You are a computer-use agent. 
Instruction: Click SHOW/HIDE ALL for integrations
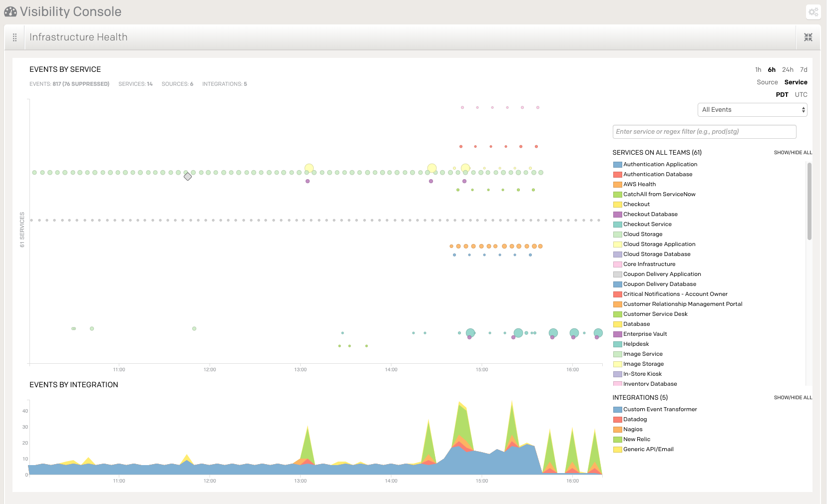point(793,398)
